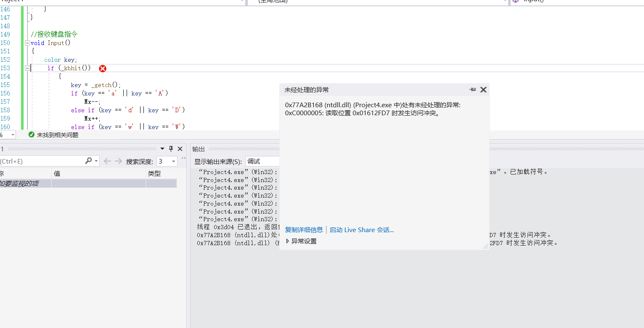Click the 未找到相关问题 status text
The image size is (644, 328).
[58, 135]
